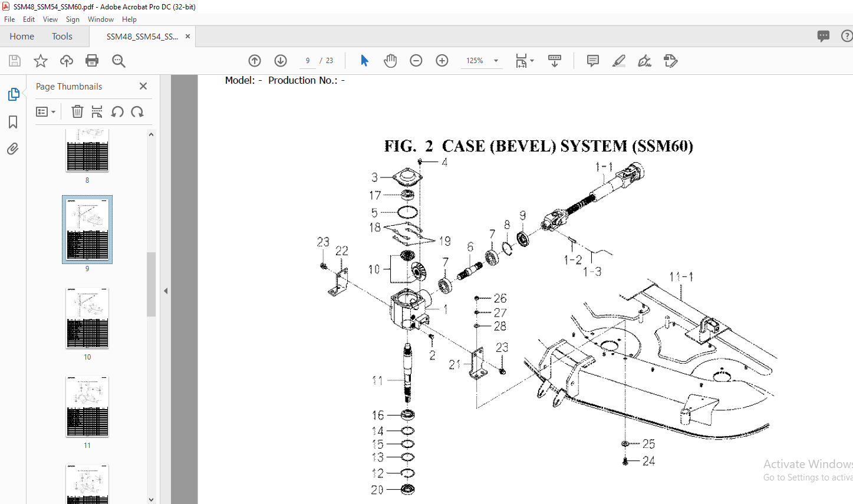Click thumbnails scrollbar up arrow
853x504 pixels.
point(151,134)
